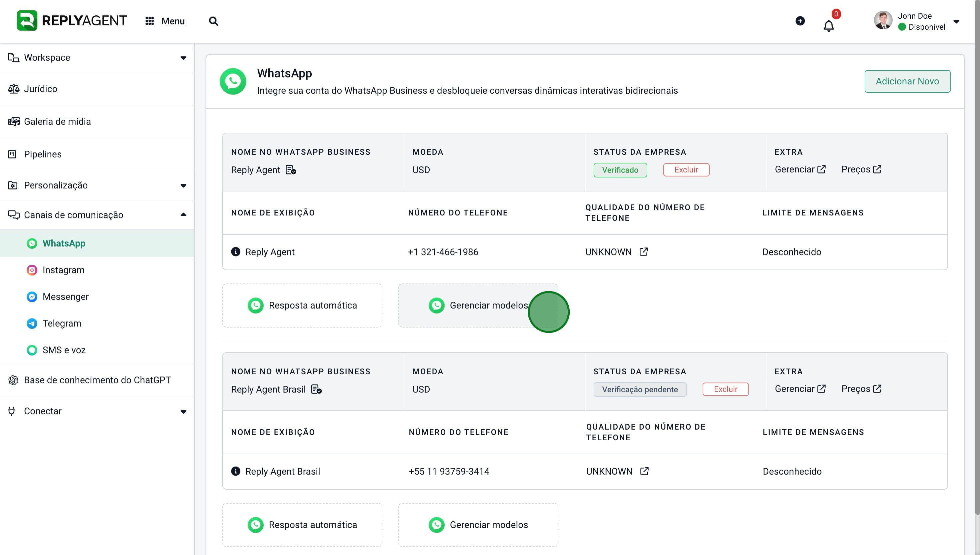Open Pipelines in sidebar
The image size is (980, 555).
pyautogui.click(x=43, y=154)
